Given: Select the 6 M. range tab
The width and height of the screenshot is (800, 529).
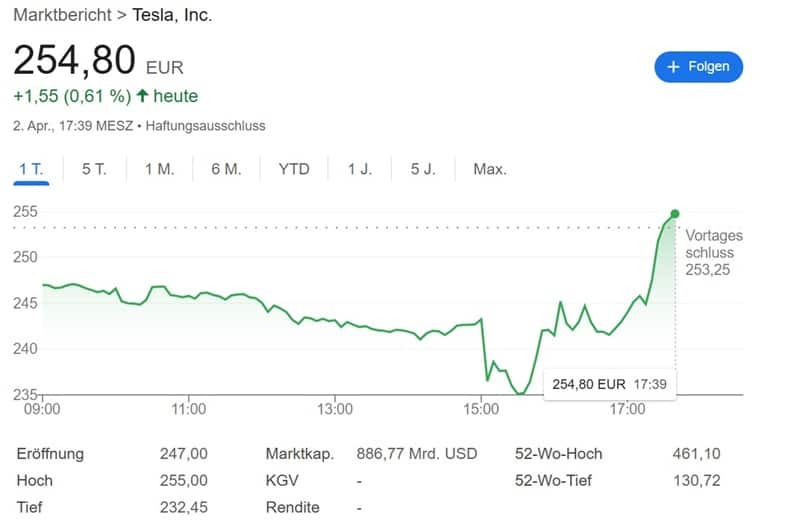Looking at the screenshot, I should tap(226, 169).
